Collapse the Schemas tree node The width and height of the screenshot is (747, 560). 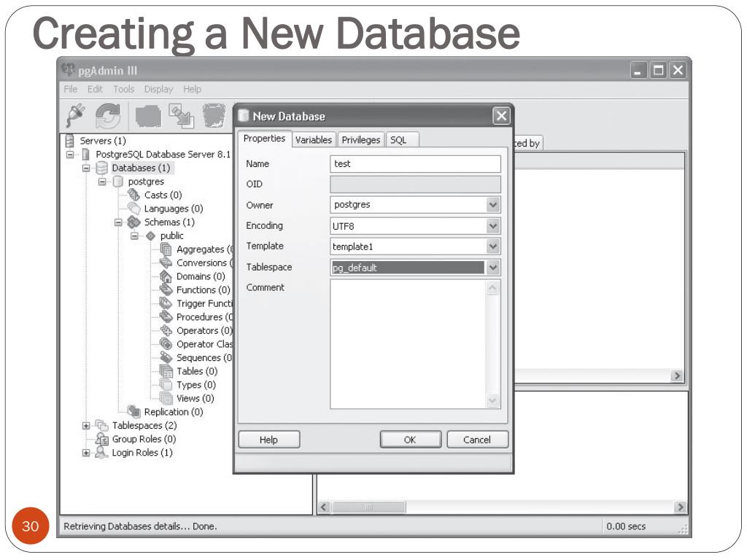[118, 222]
